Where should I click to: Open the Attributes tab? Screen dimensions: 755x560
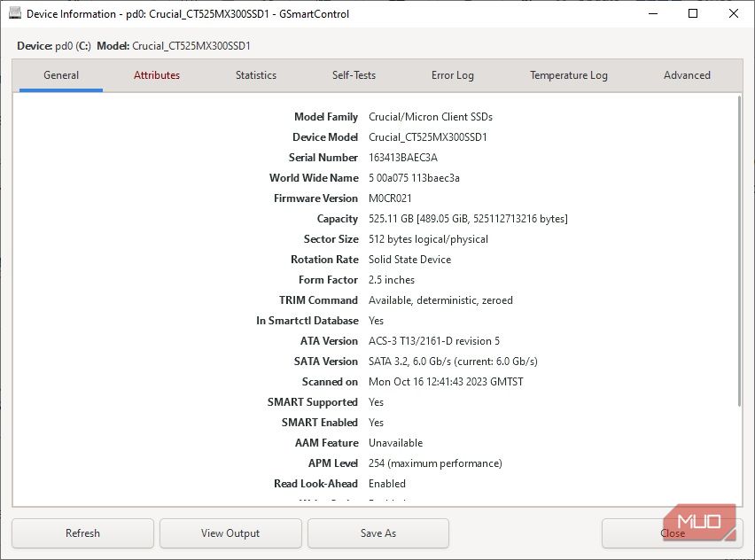[x=157, y=75]
